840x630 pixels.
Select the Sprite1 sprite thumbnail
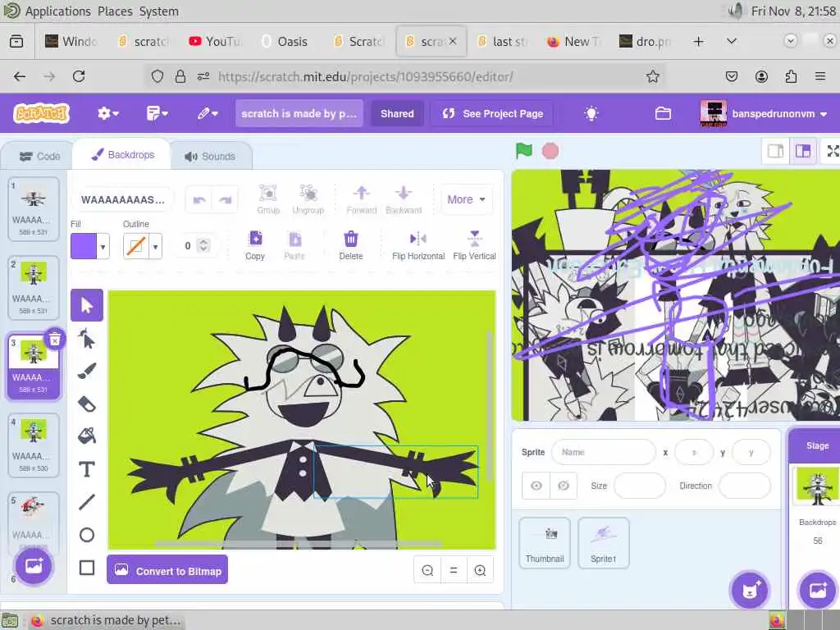pos(603,543)
